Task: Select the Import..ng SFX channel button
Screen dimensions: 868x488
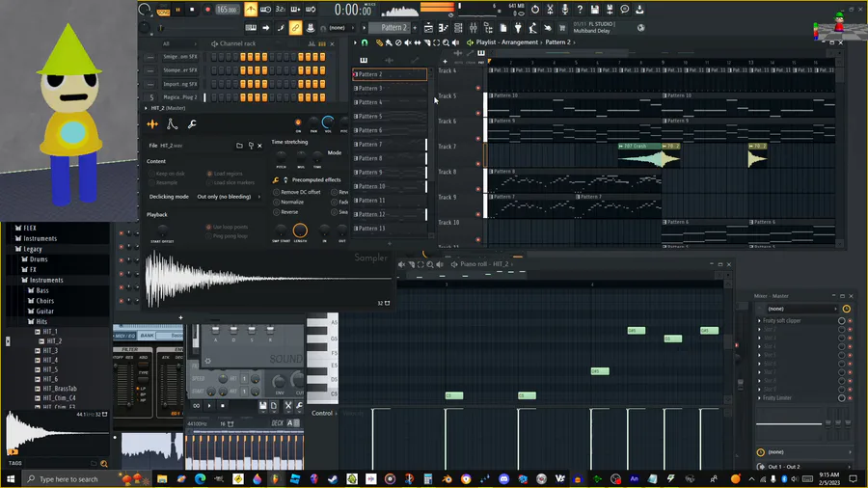Action: [180, 84]
